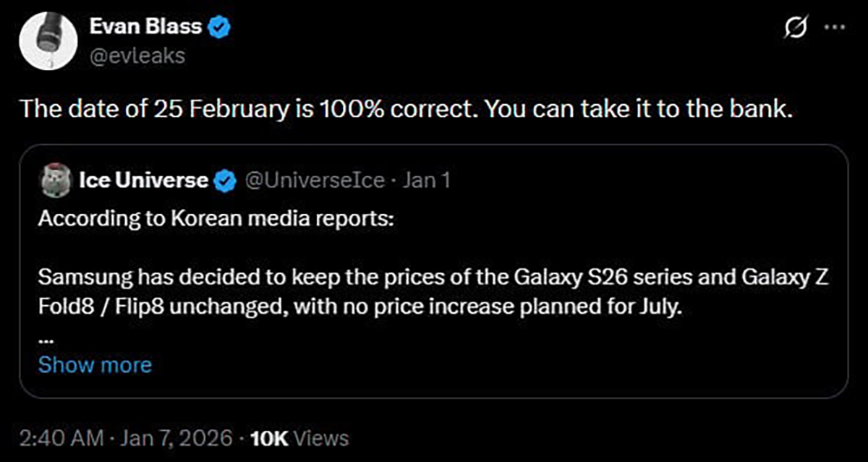868x462 pixels.
Task: Click 'According to Korean media reports' line
Action: point(216,218)
